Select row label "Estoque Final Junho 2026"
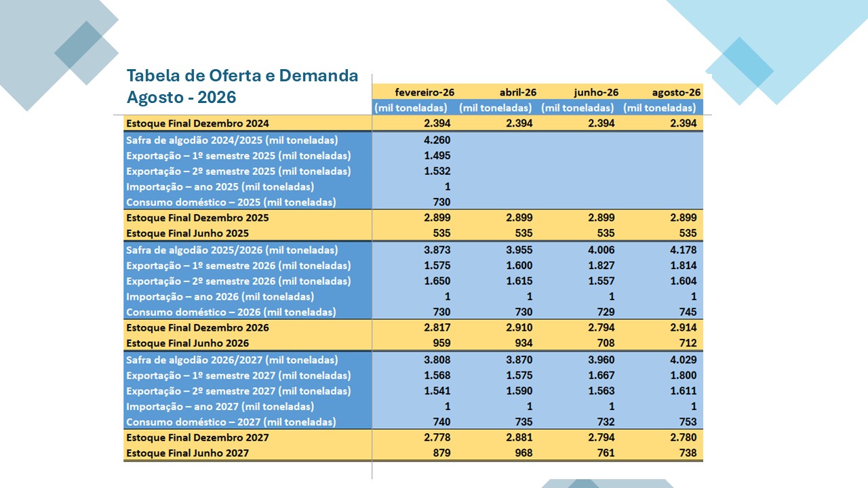Image resolution: width=868 pixels, height=488 pixels. click(x=187, y=344)
